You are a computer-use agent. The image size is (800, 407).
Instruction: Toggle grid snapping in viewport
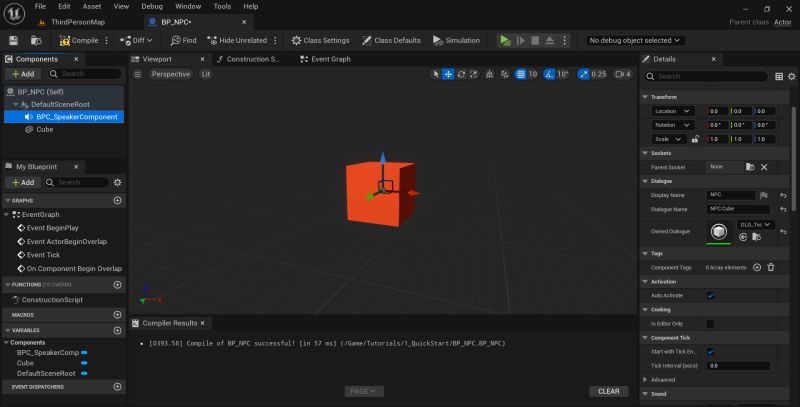coord(520,74)
